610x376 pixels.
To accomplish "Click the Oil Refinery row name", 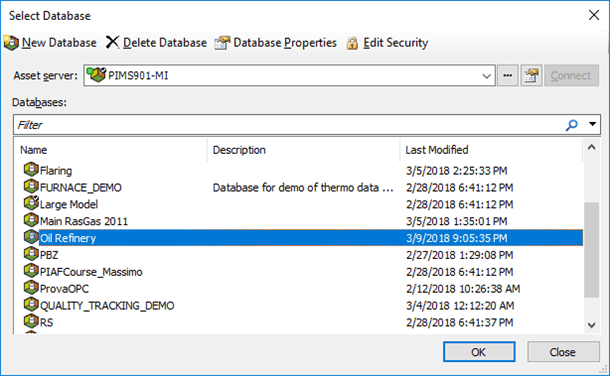I will click(68, 238).
